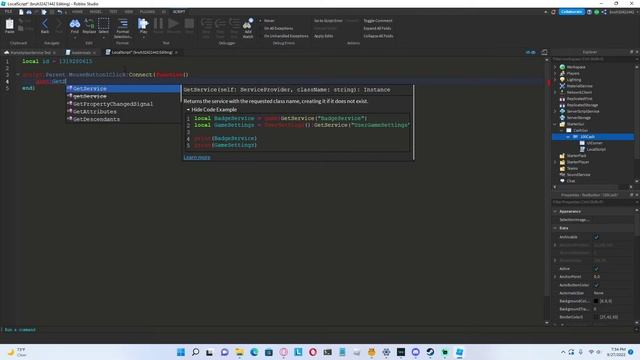Switch to the HOME ribbon tab
Viewport: 640px width, 360px height.
(x=77, y=12)
